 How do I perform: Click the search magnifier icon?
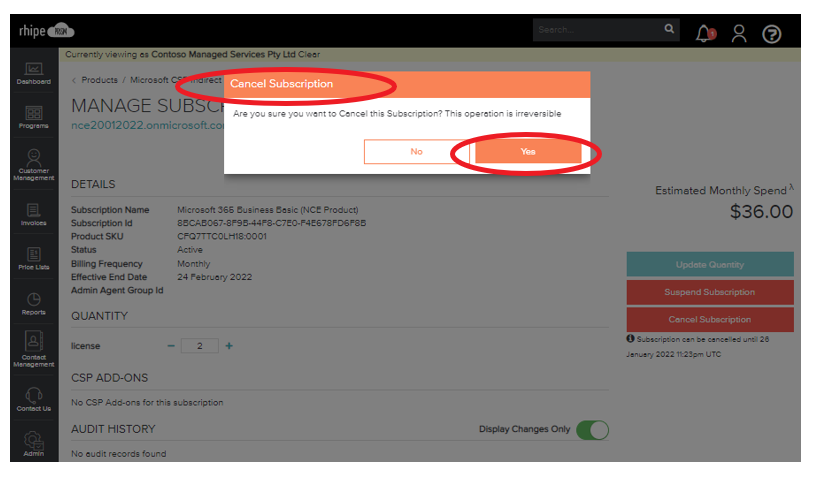click(x=669, y=29)
